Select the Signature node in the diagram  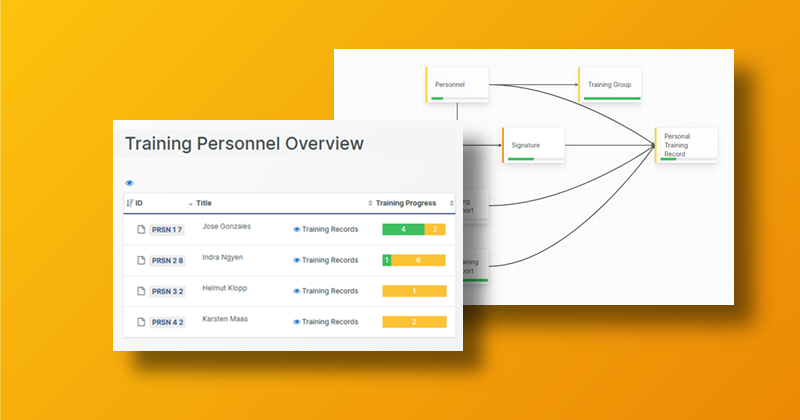[x=533, y=145]
